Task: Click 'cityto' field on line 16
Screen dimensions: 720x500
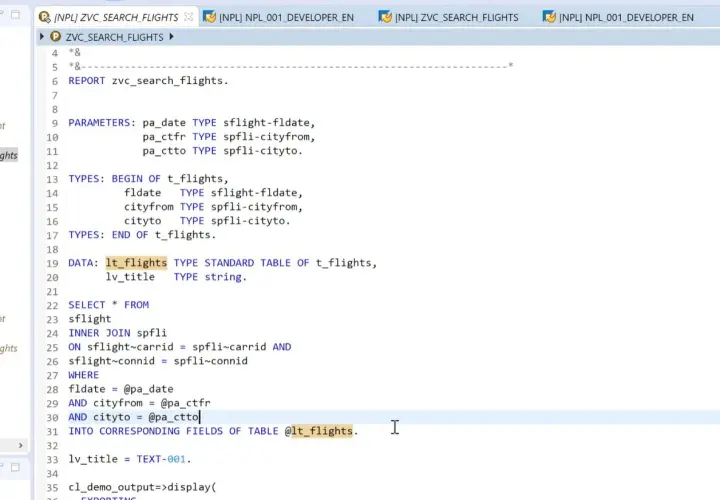Action: click(x=142, y=221)
